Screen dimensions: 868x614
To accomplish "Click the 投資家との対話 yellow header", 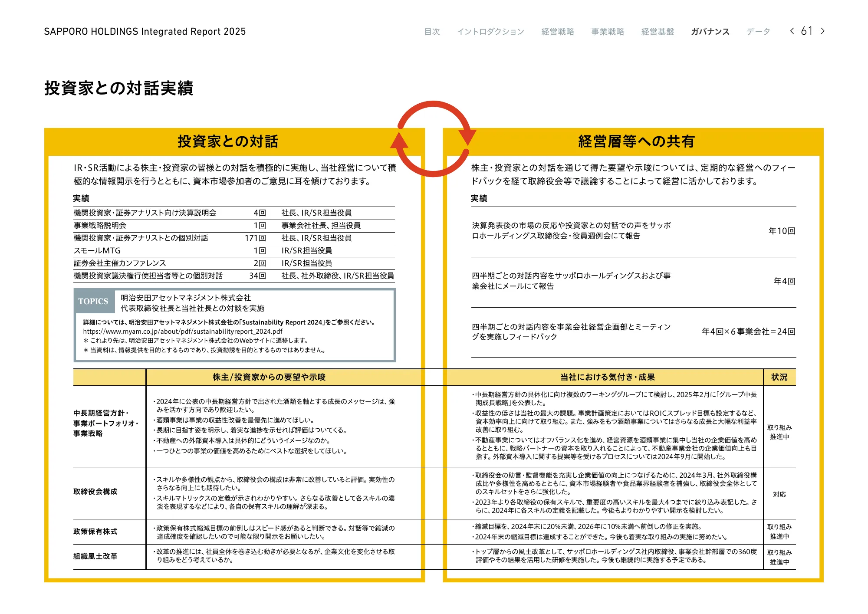I will (227, 141).
